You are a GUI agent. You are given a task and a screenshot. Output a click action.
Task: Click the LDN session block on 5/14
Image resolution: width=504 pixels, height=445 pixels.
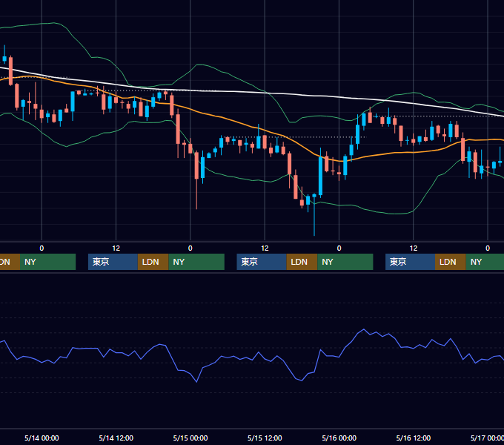click(x=153, y=262)
